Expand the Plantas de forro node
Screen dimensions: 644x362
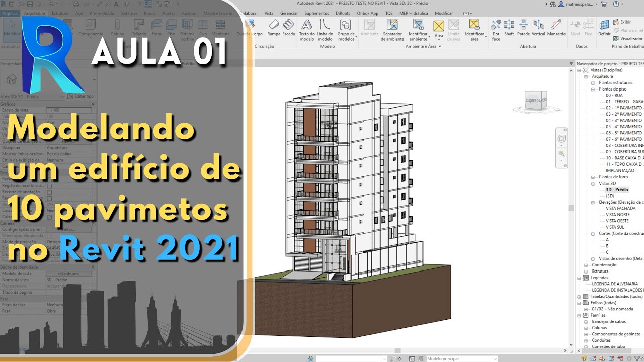click(x=593, y=177)
